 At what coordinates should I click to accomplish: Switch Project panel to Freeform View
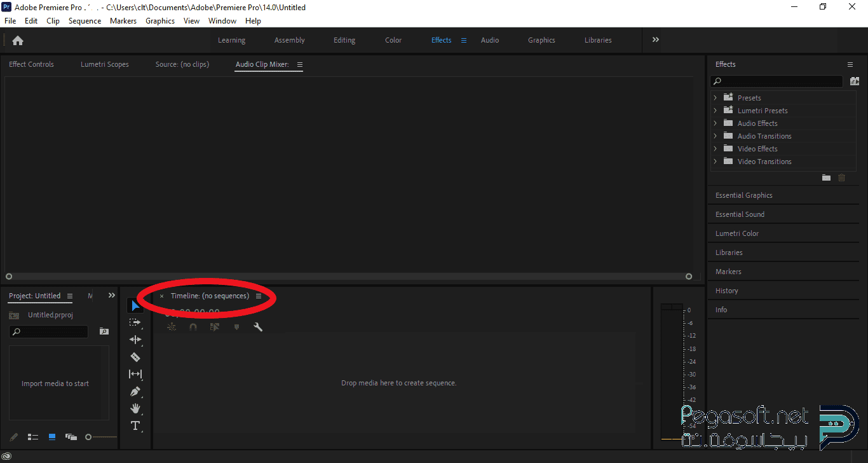(71, 437)
